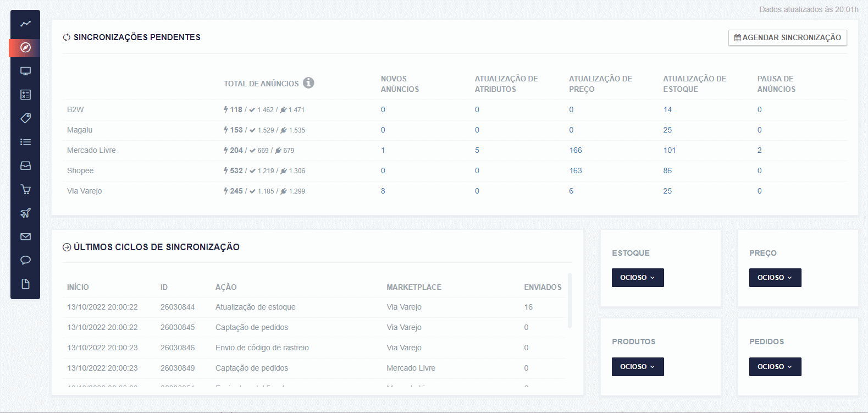The image size is (868, 413).
Task: Open Mercado Livre atualização de atributos 5
Action: pyautogui.click(x=477, y=150)
